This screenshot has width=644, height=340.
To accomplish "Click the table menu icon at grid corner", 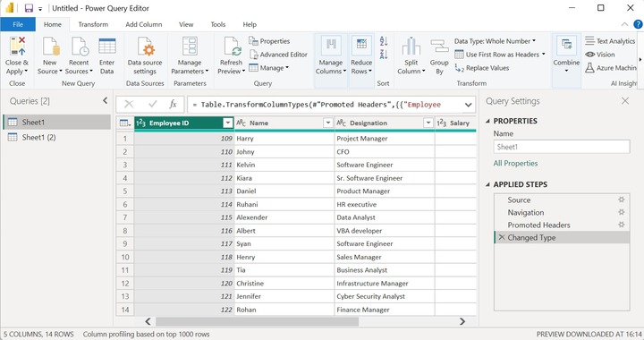I will [x=125, y=123].
